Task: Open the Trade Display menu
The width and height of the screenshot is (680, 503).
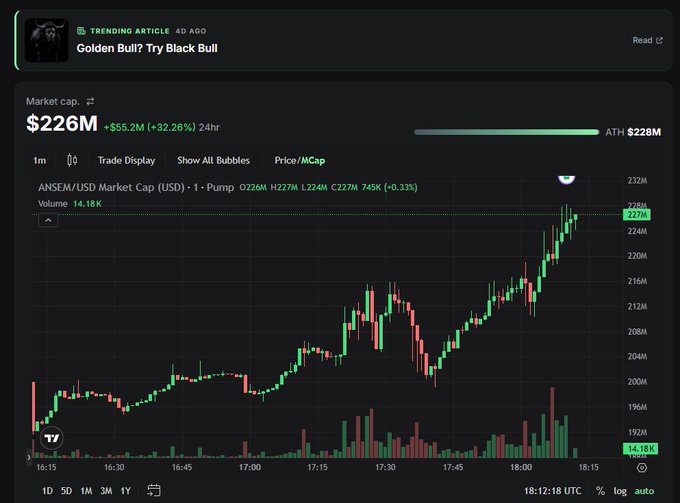Action: [x=126, y=160]
